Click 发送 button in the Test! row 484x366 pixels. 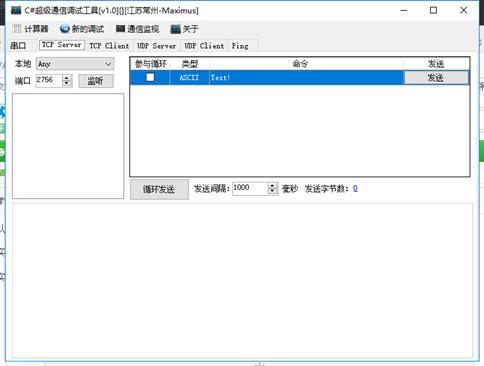[x=436, y=78]
